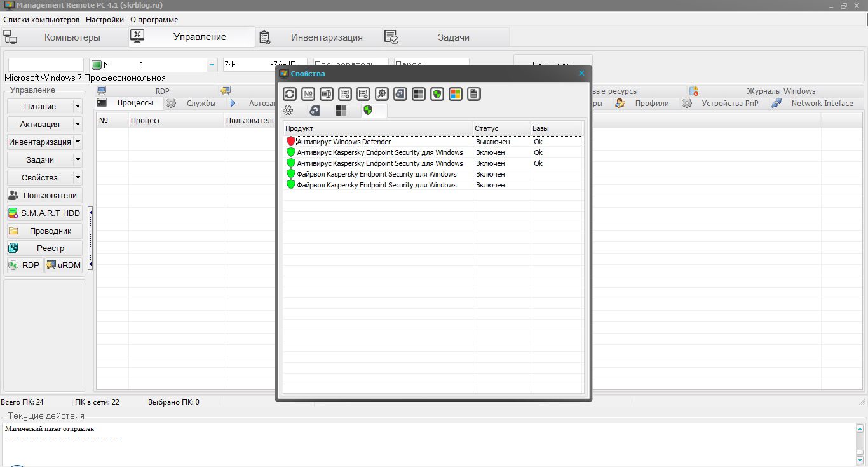
Task: Switch to the Службы tab
Action: [194, 103]
